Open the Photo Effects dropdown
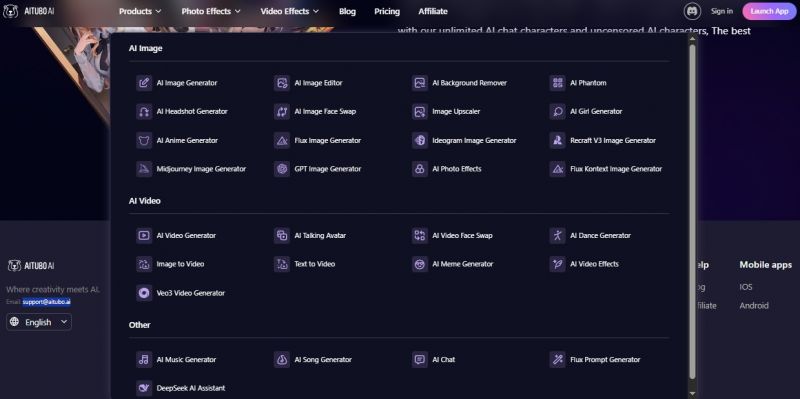800x399 pixels. (x=211, y=11)
